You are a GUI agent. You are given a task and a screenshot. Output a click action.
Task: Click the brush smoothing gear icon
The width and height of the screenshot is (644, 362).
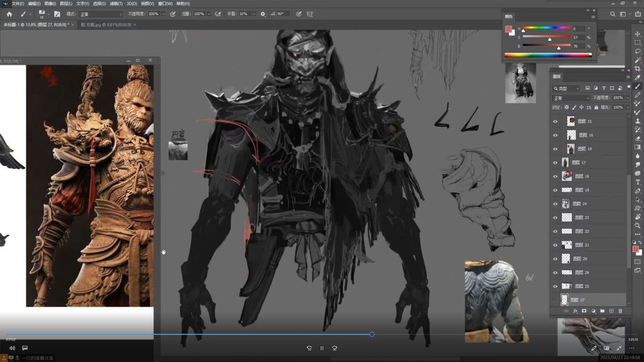(262, 14)
